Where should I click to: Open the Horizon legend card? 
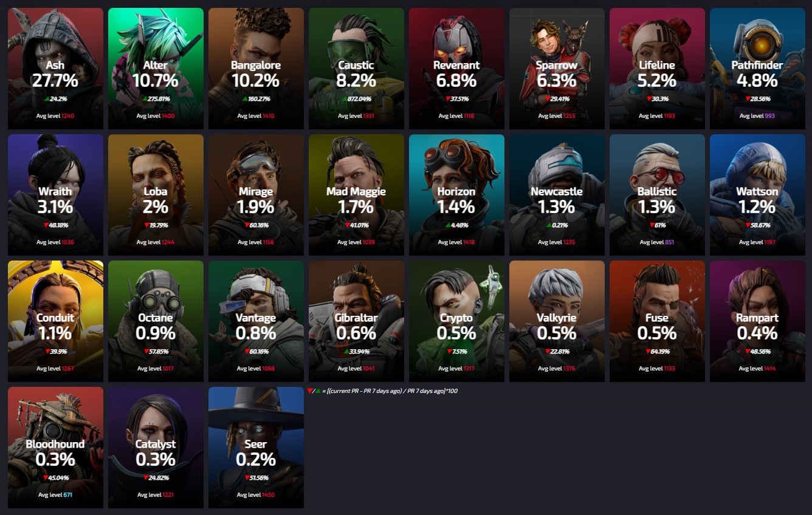point(456,195)
